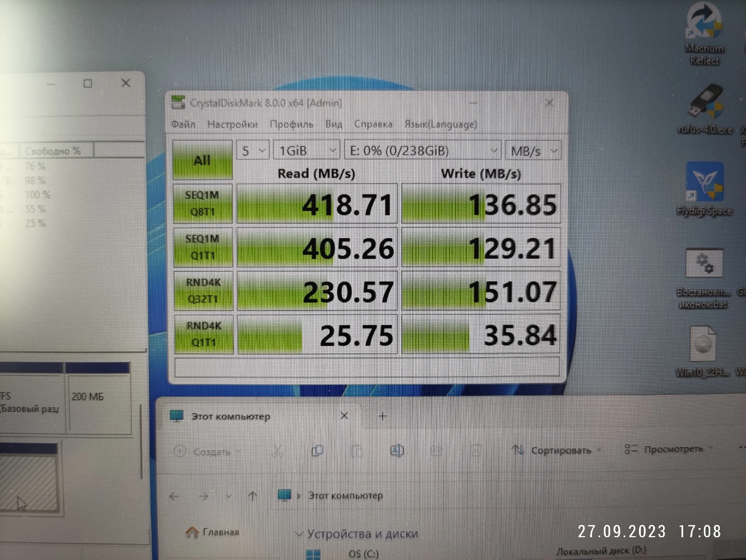
Task: Add a new Explorer tab
Action: (382, 416)
